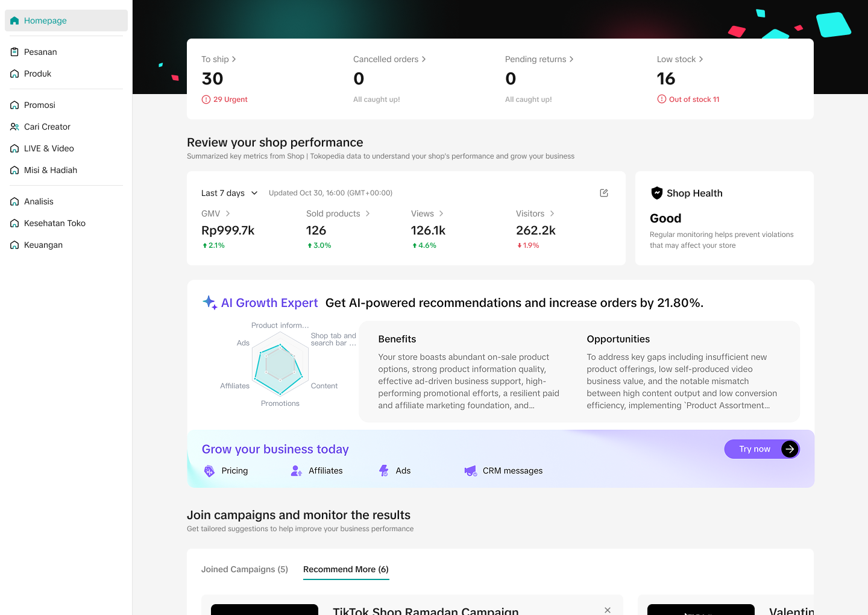
Task: Click the CRM messages icon
Action: 470,471
